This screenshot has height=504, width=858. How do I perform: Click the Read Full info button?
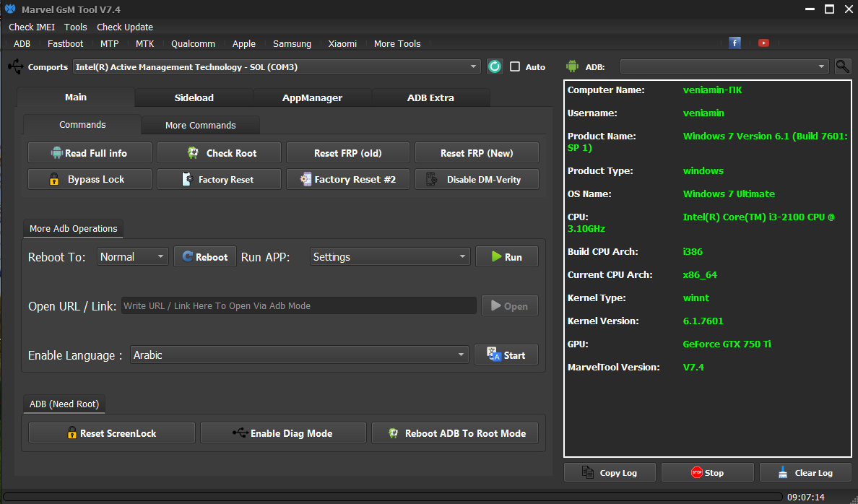point(90,152)
